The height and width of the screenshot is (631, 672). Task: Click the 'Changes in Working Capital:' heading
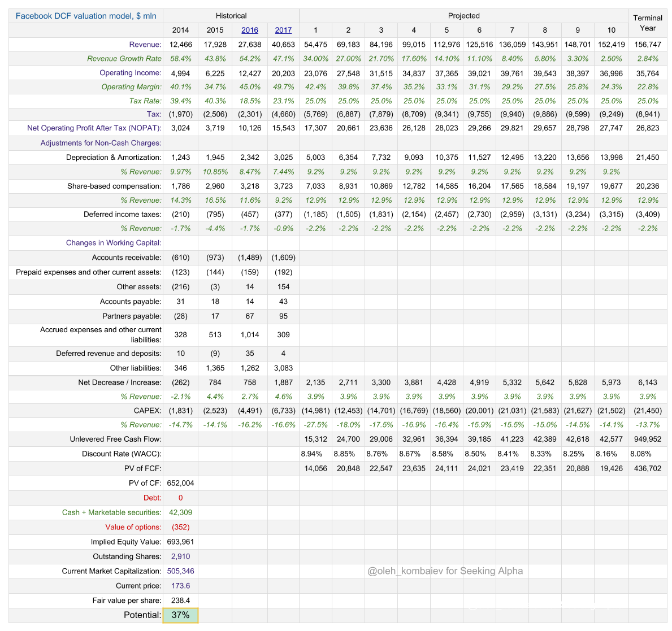(x=114, y=243)
